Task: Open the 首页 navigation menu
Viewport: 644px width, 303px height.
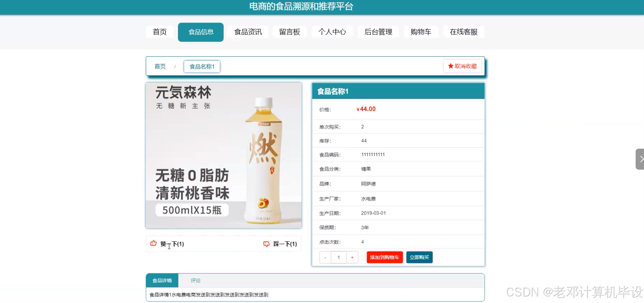Action: click(160, 32)
